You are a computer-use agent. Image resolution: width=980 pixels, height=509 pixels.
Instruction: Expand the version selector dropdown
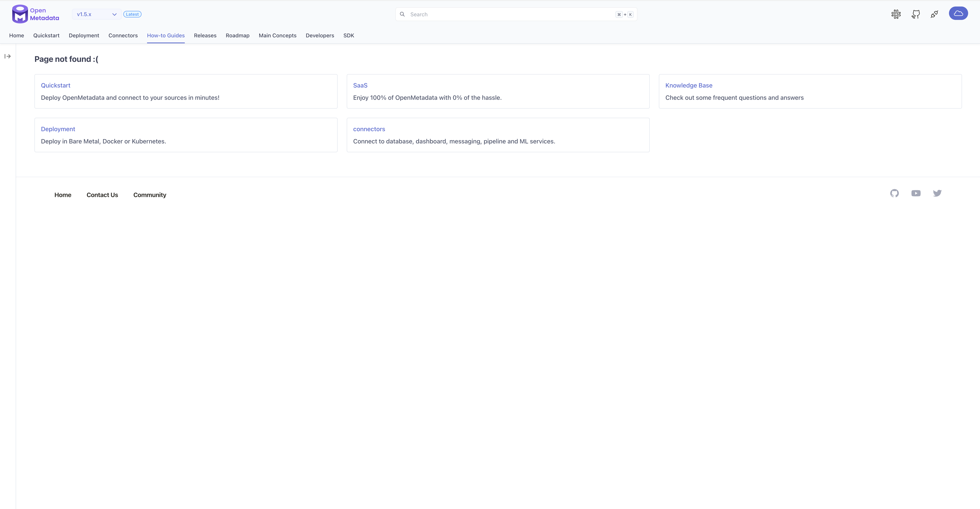click(x=95, y=14)
